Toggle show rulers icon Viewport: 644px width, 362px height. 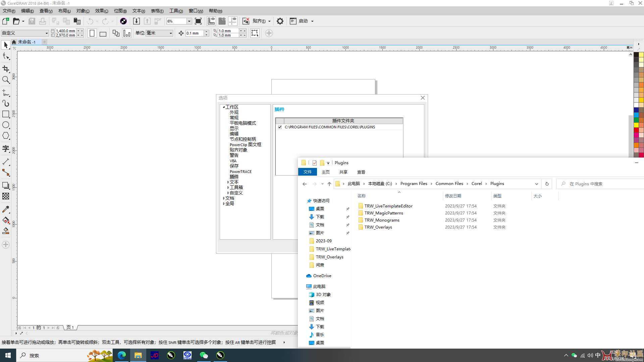tap(211, 21)
